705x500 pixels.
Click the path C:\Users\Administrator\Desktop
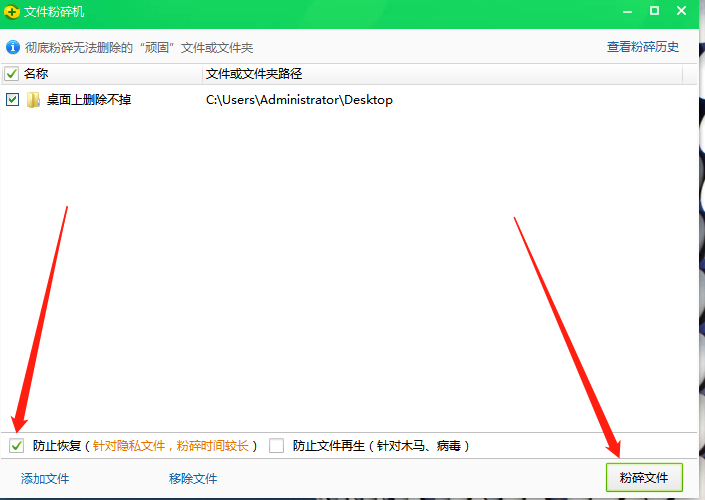299,100
